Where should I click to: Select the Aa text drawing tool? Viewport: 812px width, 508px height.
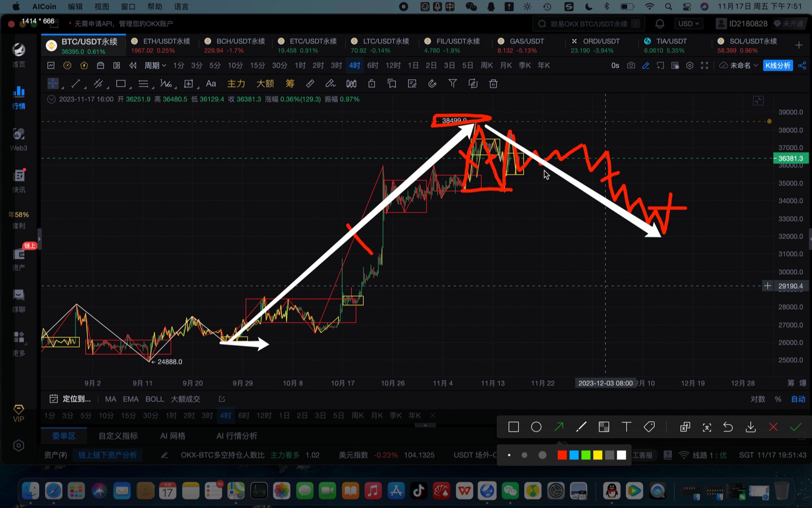pyautogui.click(x=211, y=84)
